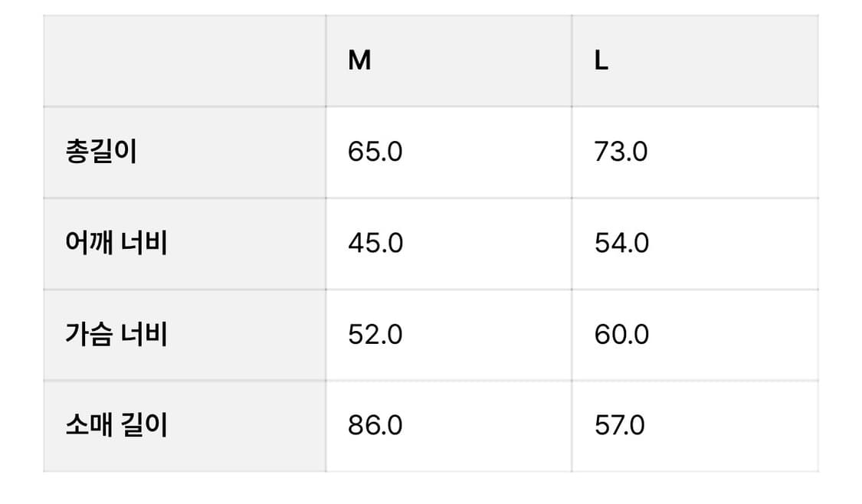The width and height of the screenshot is (862, 504).
Task: Choose the M size chest width measurement
Action: tap(375, 334)
